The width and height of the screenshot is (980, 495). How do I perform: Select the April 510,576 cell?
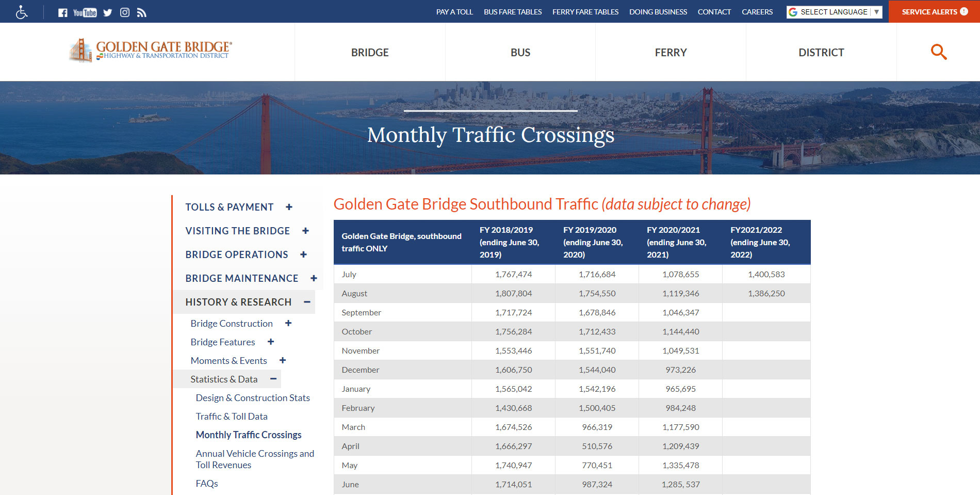597,446
